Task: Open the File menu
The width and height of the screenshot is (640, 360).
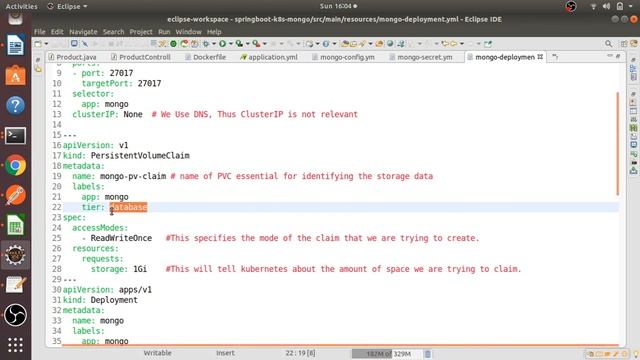Action: (x=40, y=31)
